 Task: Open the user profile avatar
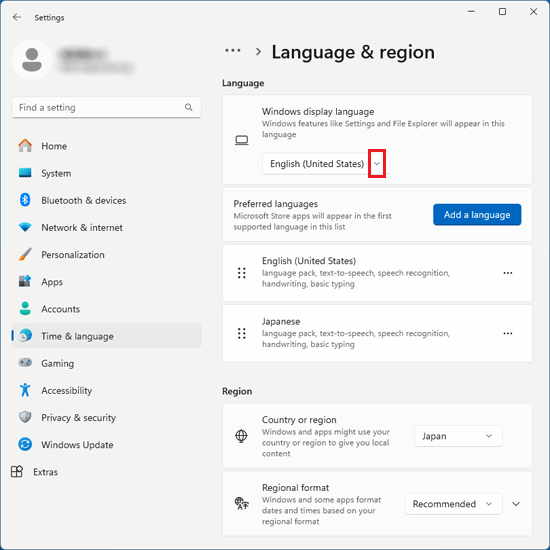(x=32, y=60)
